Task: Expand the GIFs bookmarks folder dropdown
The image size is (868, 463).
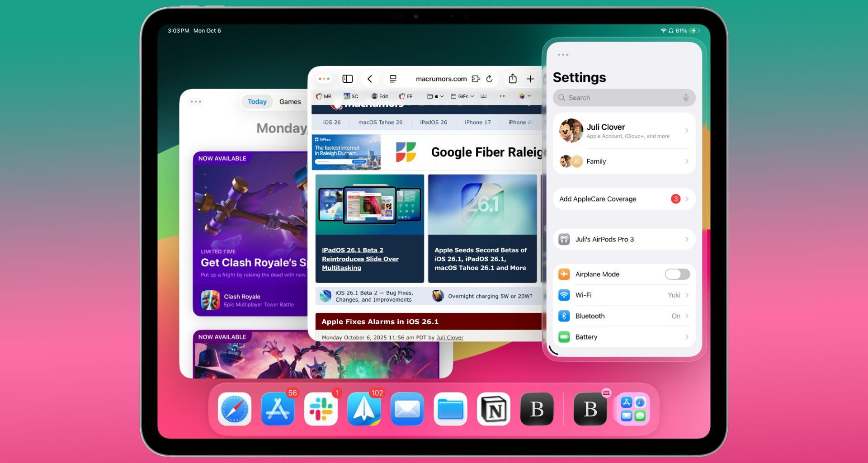Action: [x=462, y=96]
